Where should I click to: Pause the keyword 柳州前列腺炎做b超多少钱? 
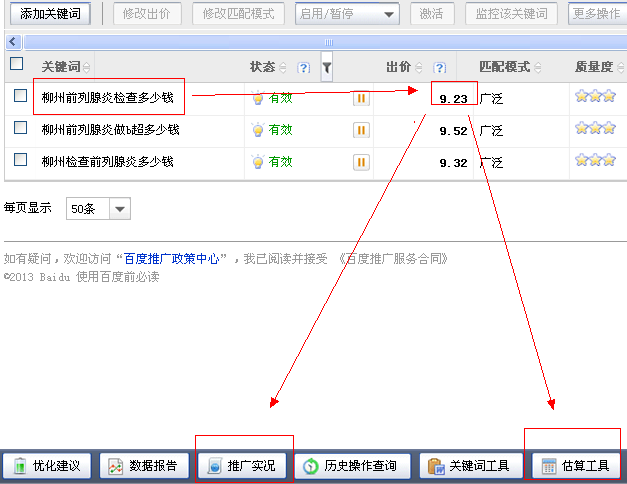pyautogui.click(x=361, y=130)
